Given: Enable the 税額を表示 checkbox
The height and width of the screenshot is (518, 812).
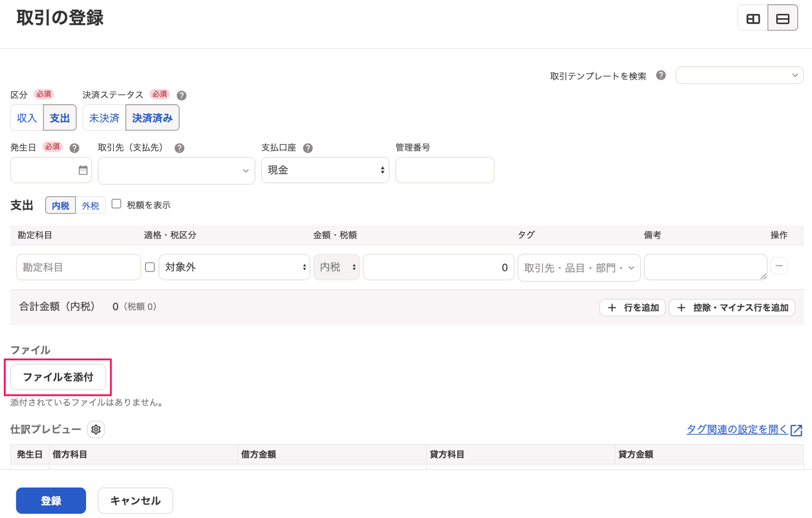Looking at the screenshot, I should (x=116, y=204).
